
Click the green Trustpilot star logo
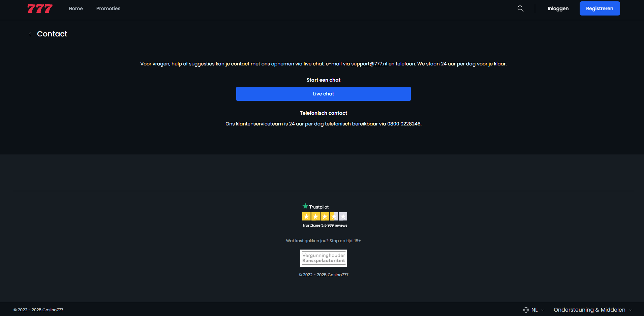coord(305,206)
